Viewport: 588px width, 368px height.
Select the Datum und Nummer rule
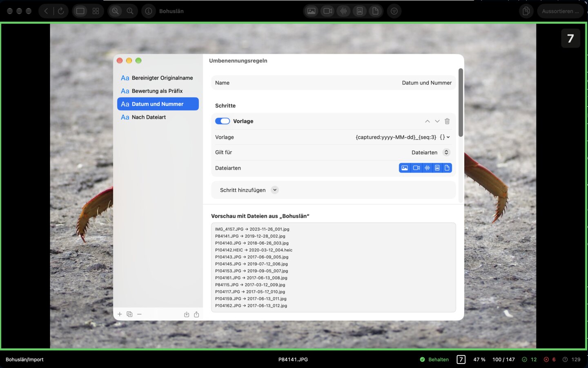pyautogui.click(x=158, y=104)
